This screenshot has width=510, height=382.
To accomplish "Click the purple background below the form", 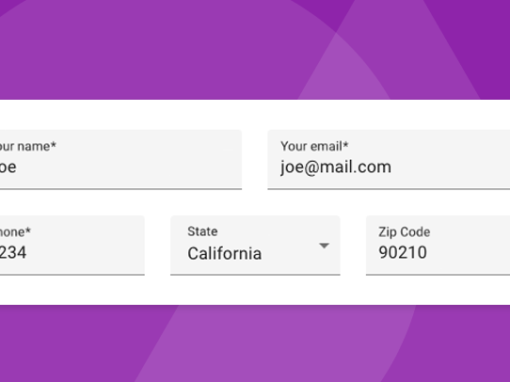I will point(255,343).
